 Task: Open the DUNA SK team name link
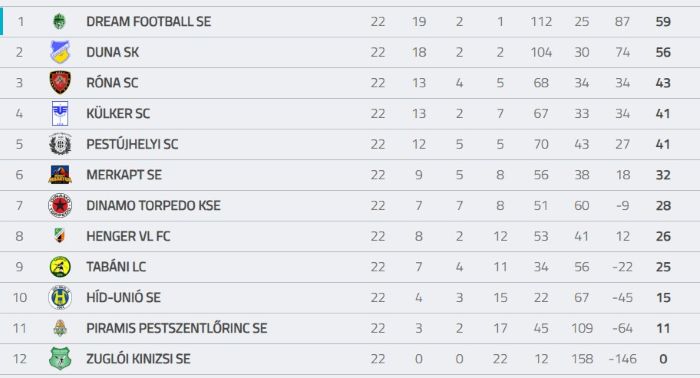click(112, 52)
